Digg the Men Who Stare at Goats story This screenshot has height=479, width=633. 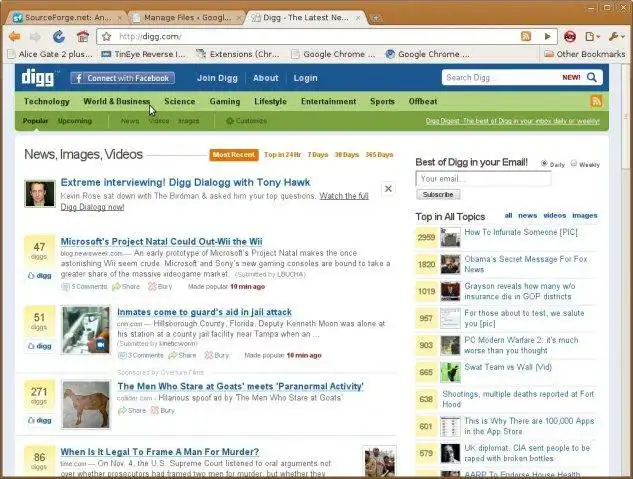point(40,420)
